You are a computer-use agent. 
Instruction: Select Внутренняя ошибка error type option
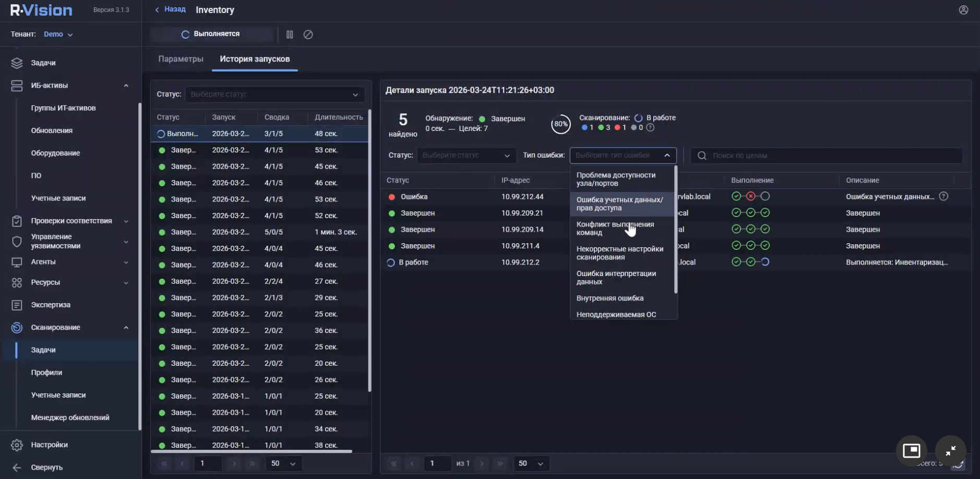point(609,298)
